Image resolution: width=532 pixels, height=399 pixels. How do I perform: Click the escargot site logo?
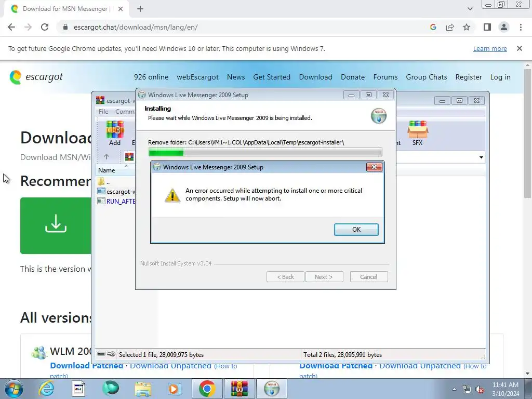[x=36, y=77]
